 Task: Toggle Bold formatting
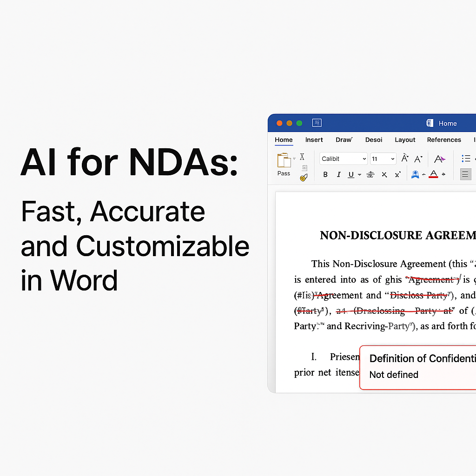[325, 175]
